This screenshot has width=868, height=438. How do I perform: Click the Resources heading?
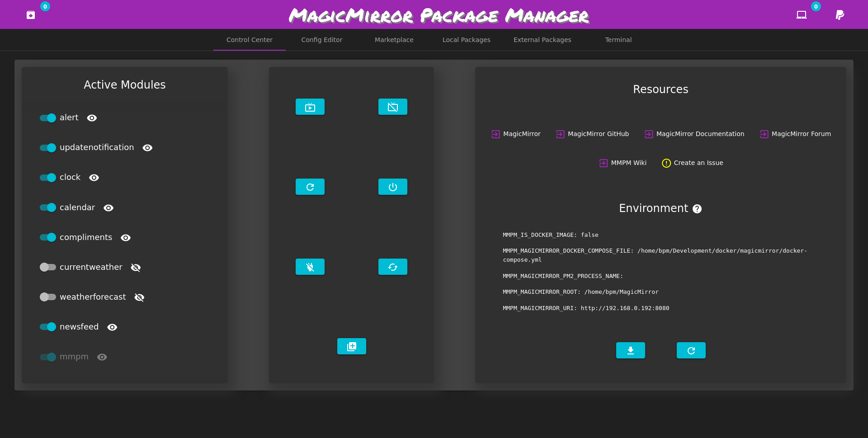[x=660, y=89]
